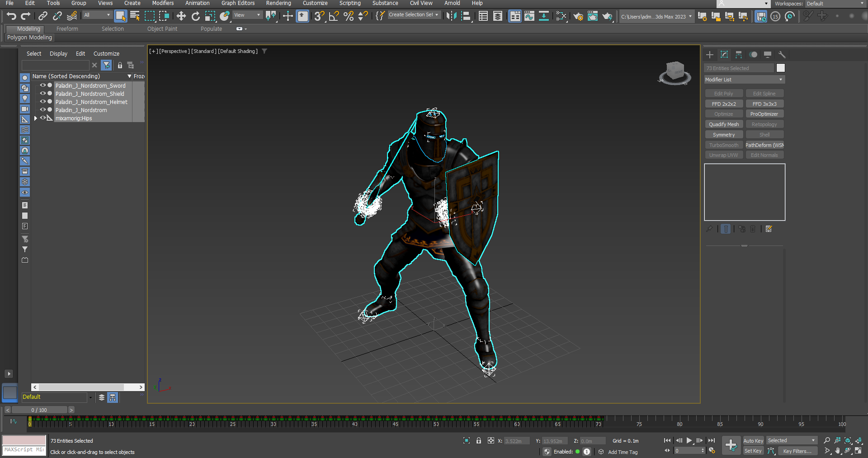Toggle visibility of Paladin_J_Nordstrom_Helmet
Image resolution: width=868 pixels, height=458 pixels.
tap(43, 102)
